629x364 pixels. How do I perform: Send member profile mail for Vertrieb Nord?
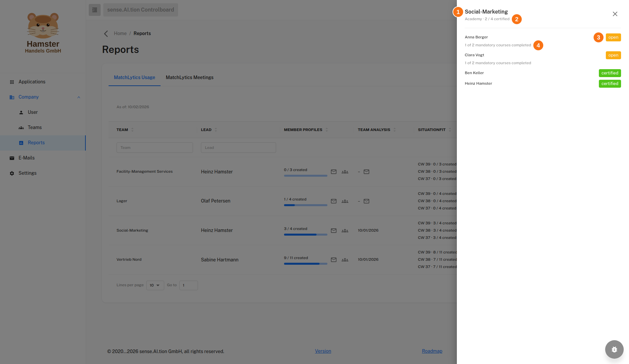[334, 260]
